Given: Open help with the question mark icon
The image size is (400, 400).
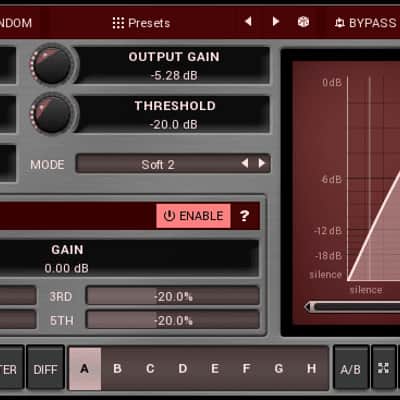Looking at the screenshot, I should pyautogui.click(x=244, y=216).
